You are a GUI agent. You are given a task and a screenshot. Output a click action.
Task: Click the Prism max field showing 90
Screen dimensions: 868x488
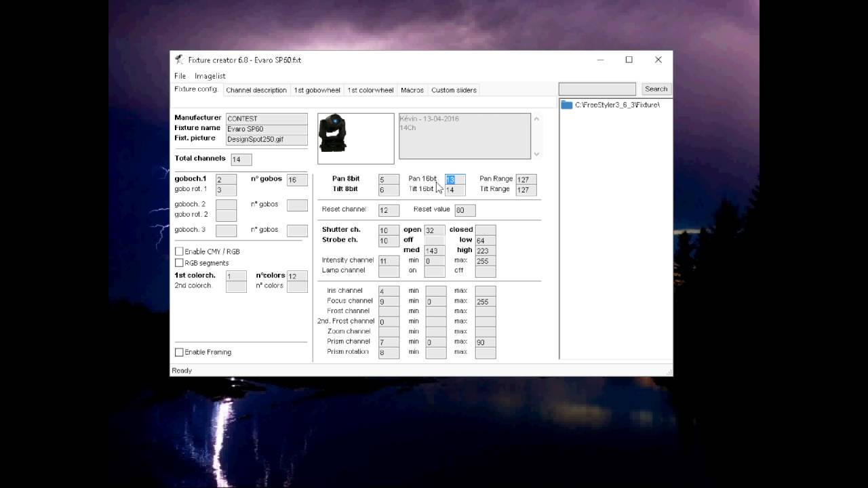tap(486, 342)
